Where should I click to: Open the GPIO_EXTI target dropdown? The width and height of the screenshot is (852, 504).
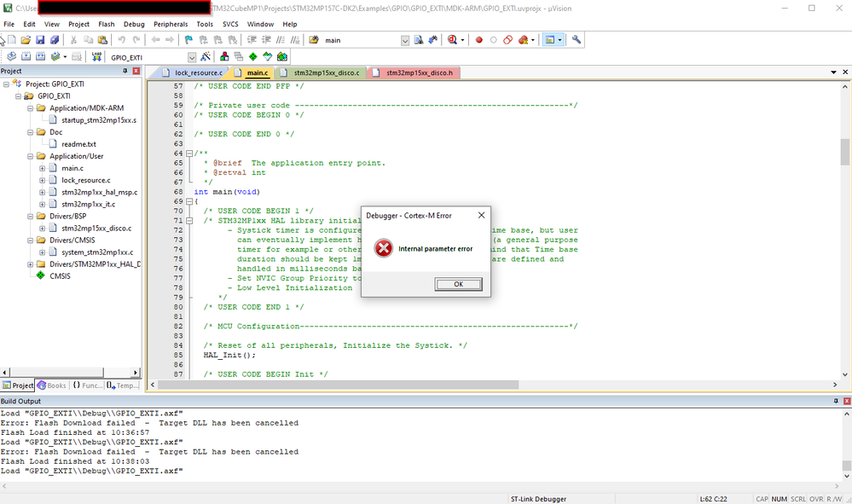[192, 57]
